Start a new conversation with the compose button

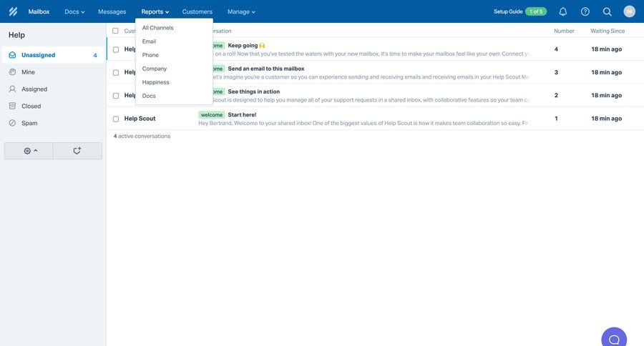click(x=77, y=151)
